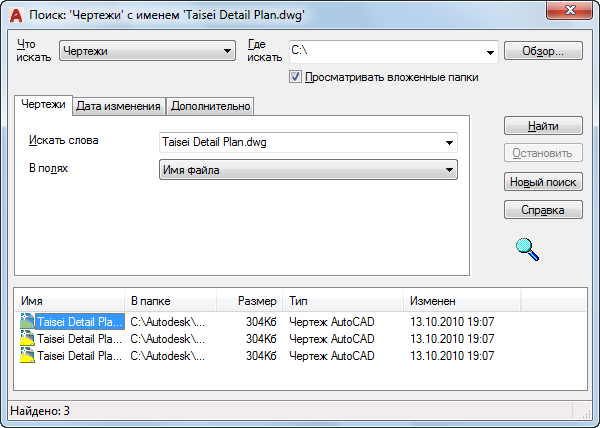Sort results by the Имя column header

pyautogui.click(x=70, y=301)
